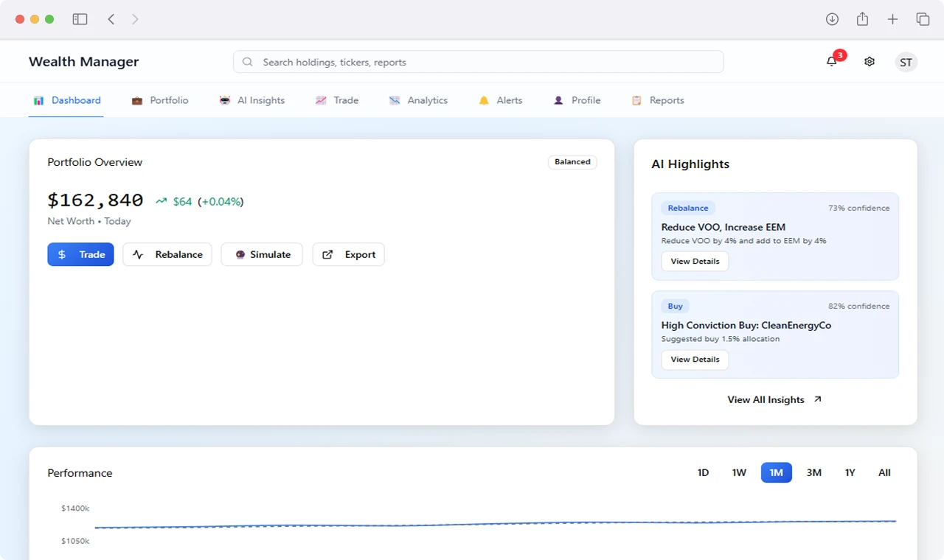
Task: Click the Rebalance button
Action: (167, 254)
